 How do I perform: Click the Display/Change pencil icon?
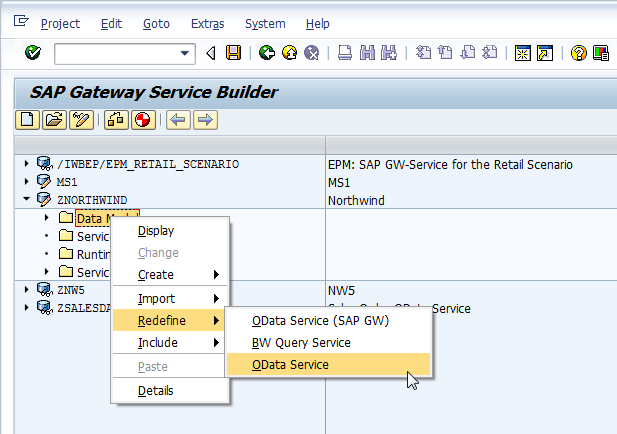click(81, 120)
